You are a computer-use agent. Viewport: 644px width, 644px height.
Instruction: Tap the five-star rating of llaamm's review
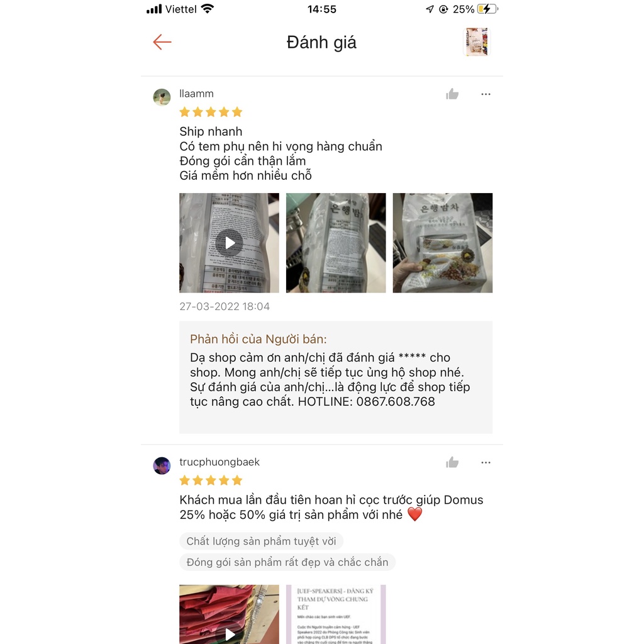pos(211,112)
